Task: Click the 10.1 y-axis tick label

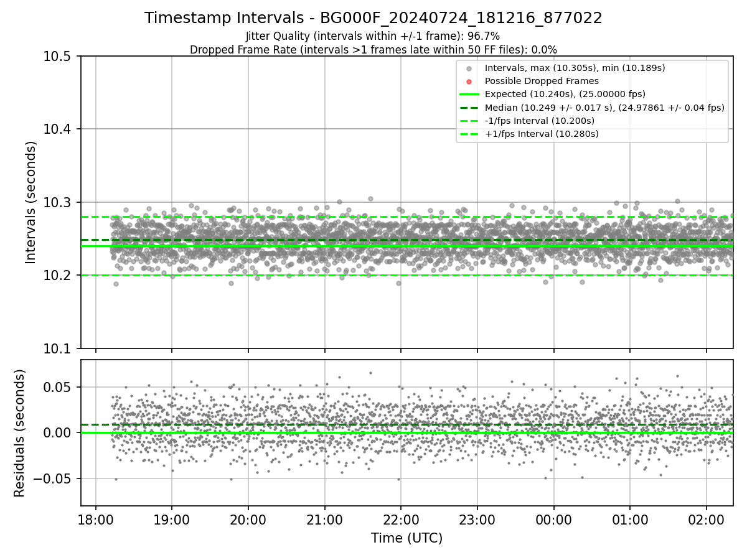Action: [x=59, y=348]
